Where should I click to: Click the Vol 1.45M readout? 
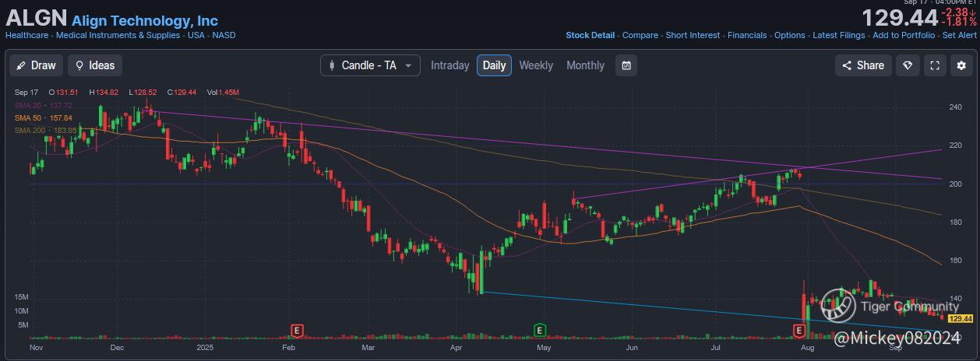(x=223, y=93)
